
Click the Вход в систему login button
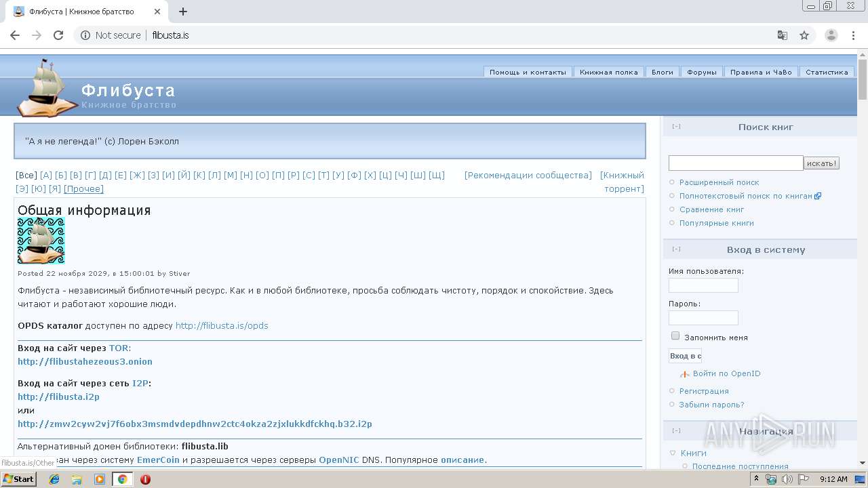[685, 356]
